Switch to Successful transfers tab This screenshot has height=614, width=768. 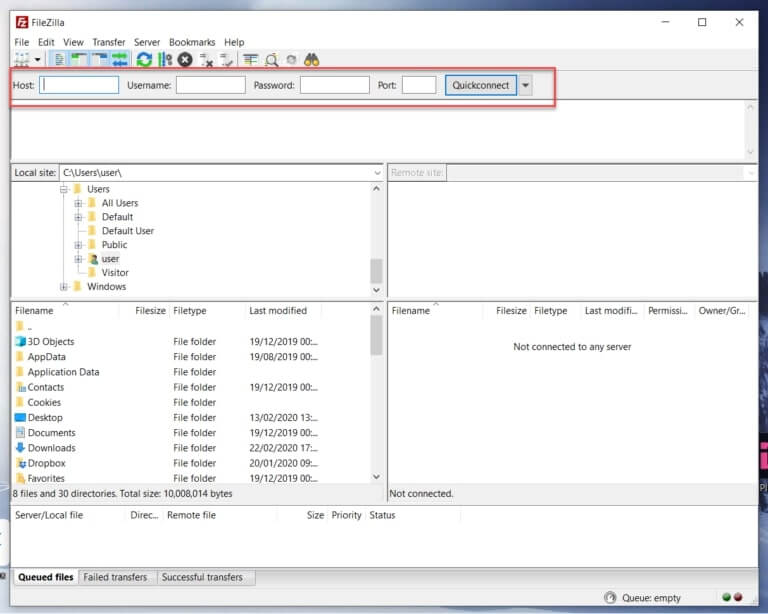click(202, 577)
